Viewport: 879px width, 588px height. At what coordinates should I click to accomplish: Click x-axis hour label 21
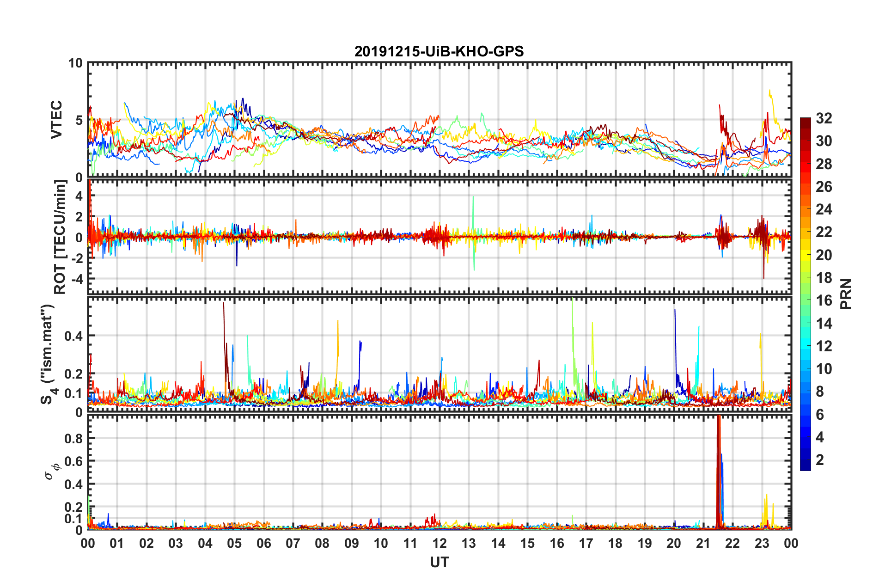pos(703,543)
